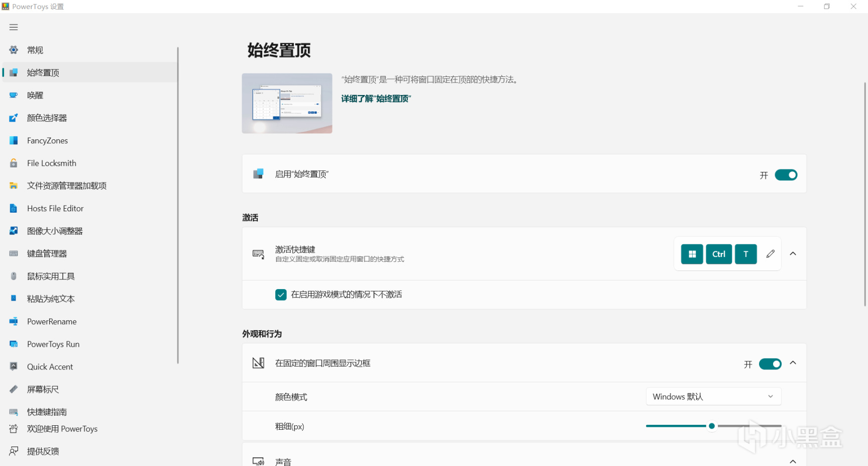
Task: Toggle the 启用"始终置顶" switch off
Action: click(x=786, y=175)
